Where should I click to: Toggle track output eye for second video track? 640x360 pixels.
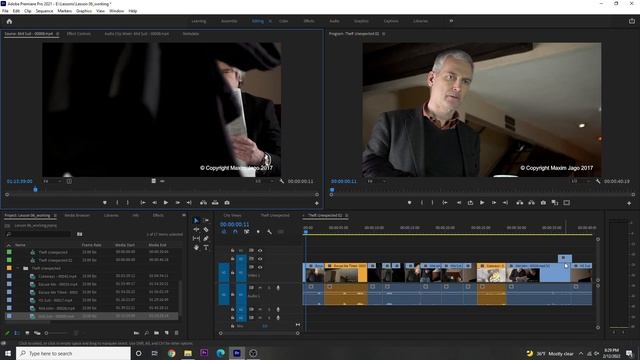tap(260, 259)
